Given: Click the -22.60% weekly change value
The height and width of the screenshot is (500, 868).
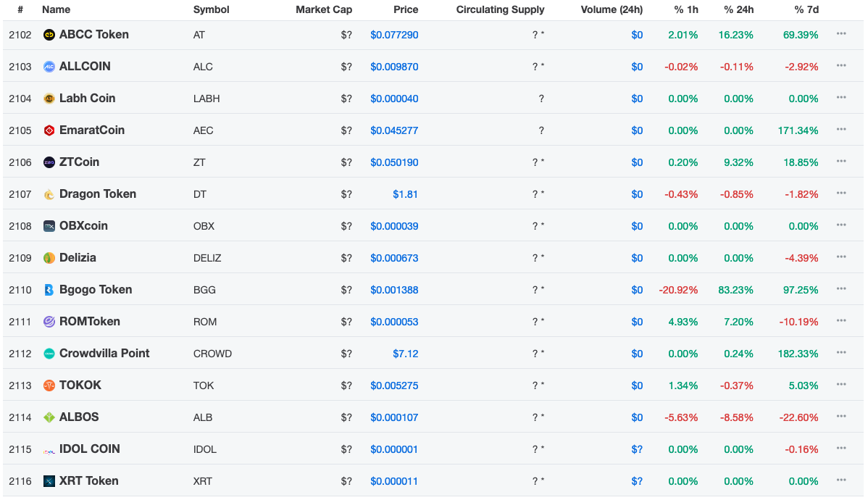Looking at the screenshot, I should [x=798, y=417].
